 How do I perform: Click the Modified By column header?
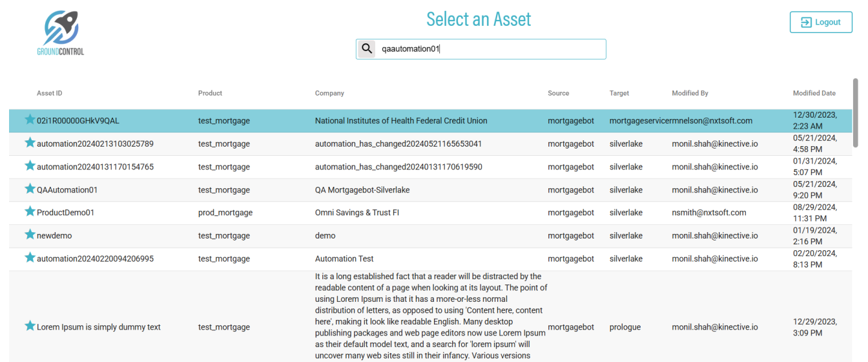[x=690, y=93]
